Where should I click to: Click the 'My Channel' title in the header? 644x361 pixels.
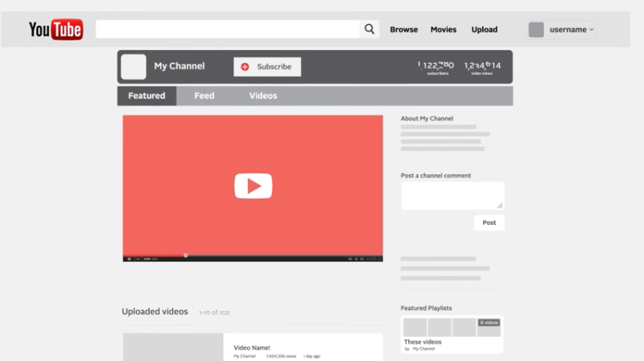click(x=179, y=66)
